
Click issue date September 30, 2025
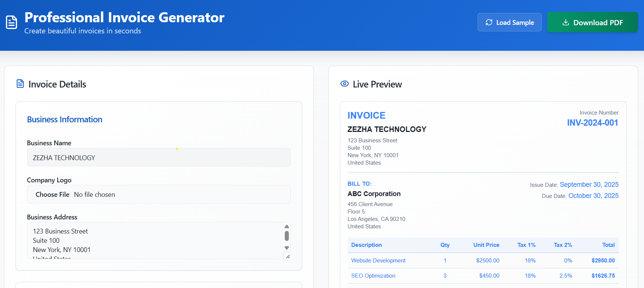(x=589, y=185)
